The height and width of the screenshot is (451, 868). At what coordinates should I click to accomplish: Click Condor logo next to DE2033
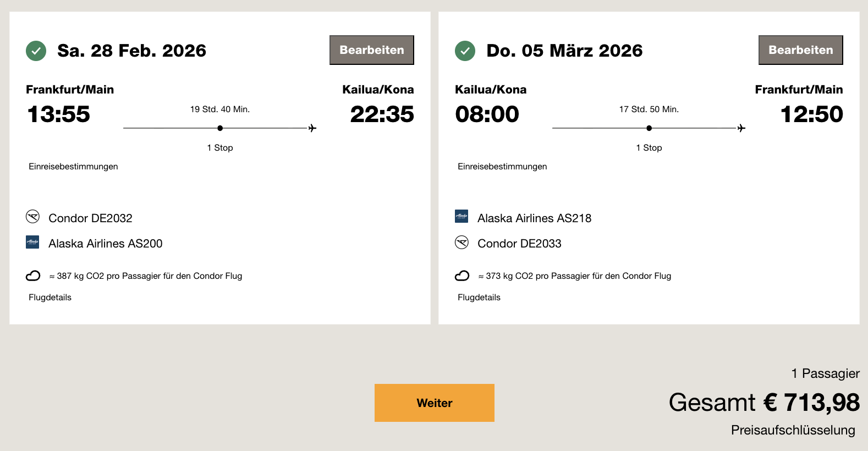[462, 243]
